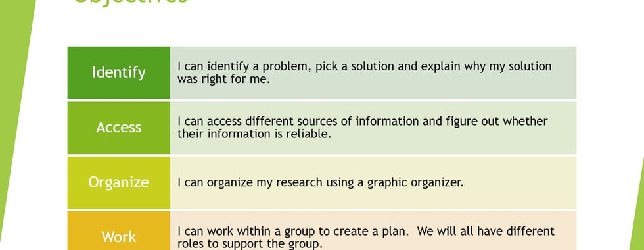Click the partially visible Objectives slide title
Screen dimensions: 644x250
pyautogui.click(x=130, y=2)
